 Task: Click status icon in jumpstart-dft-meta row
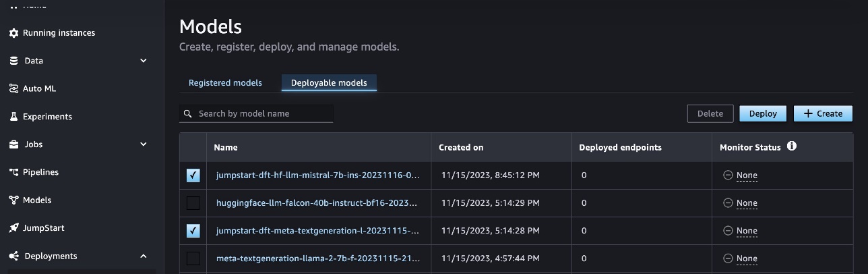[x=728, y=230]
